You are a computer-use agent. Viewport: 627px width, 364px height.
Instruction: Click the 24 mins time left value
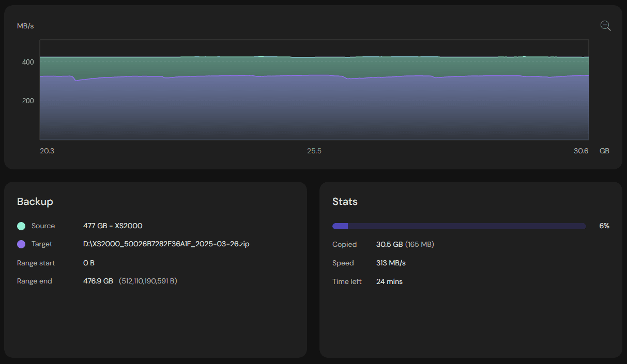tap(389, 281)
